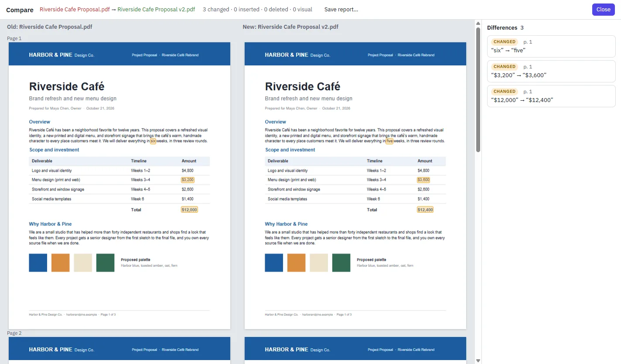Click the new file name Riverside Cafe Proposal v2.pdf in header
This screenshot has width=621, height=364.
(x=156, y=10)
